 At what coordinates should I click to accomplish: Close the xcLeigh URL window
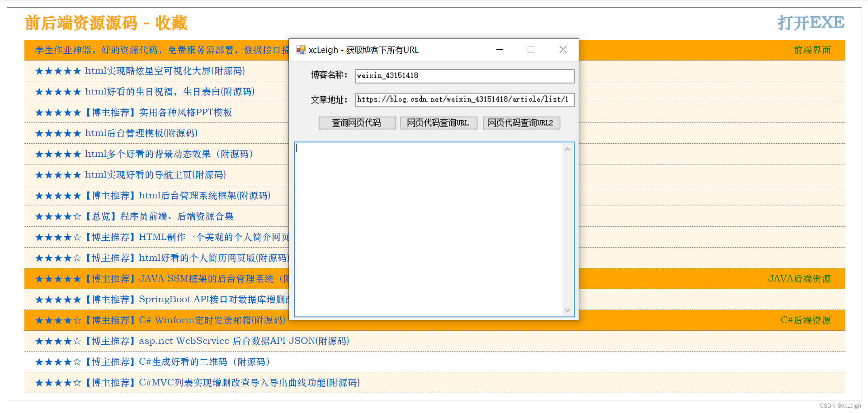tap(563, 50)
